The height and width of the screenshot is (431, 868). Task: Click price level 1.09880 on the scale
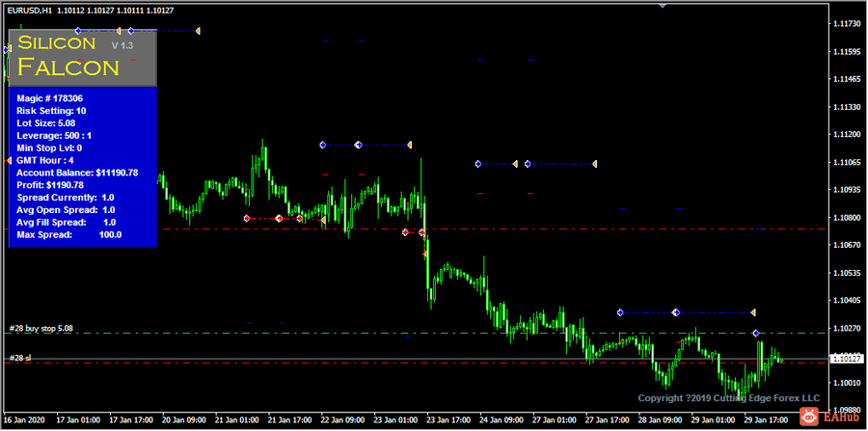point(846,411)
